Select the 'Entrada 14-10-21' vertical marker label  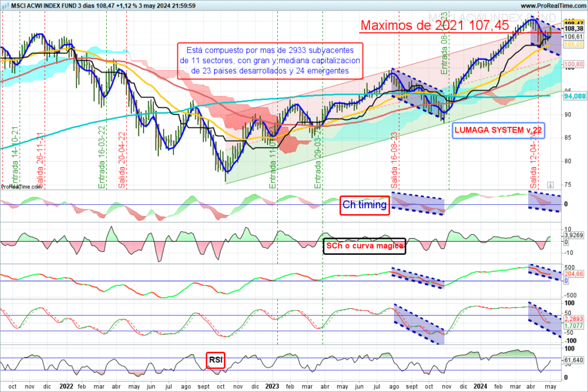click(x=14, y=158)
